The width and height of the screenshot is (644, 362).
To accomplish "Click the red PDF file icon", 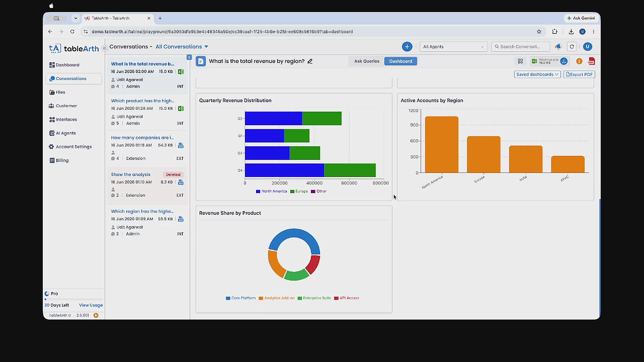I will tap(591, 61).
